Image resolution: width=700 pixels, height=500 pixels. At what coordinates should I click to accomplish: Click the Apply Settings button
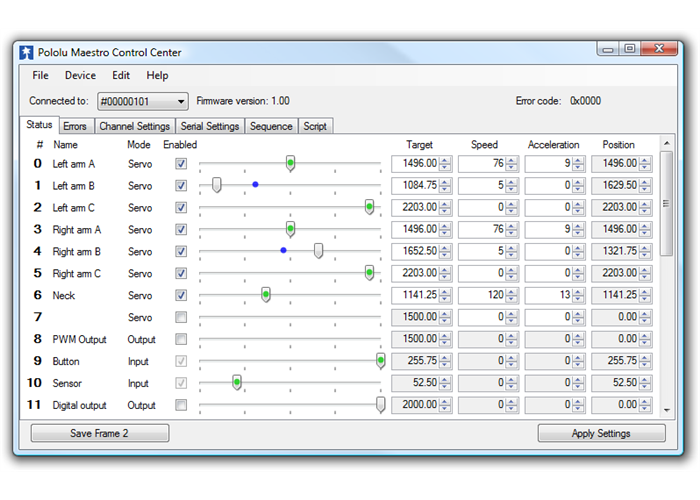tap(601, 433)
